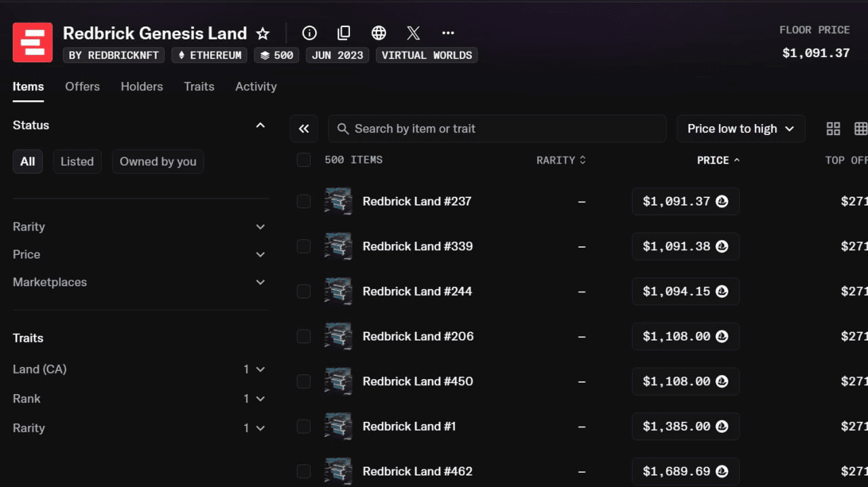Focus the Search by item or trait field
Image resolution: width=868 pixels, height=487 pixels.
coord(502,129)
